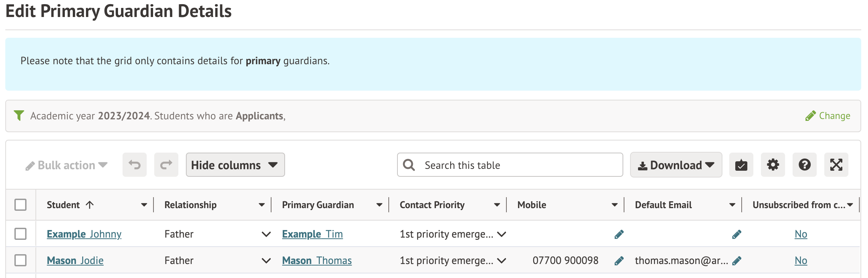The width and height of the screenshot is (868, 278).
Task: Click the clipboard check icon
Action: pos(741,165)
